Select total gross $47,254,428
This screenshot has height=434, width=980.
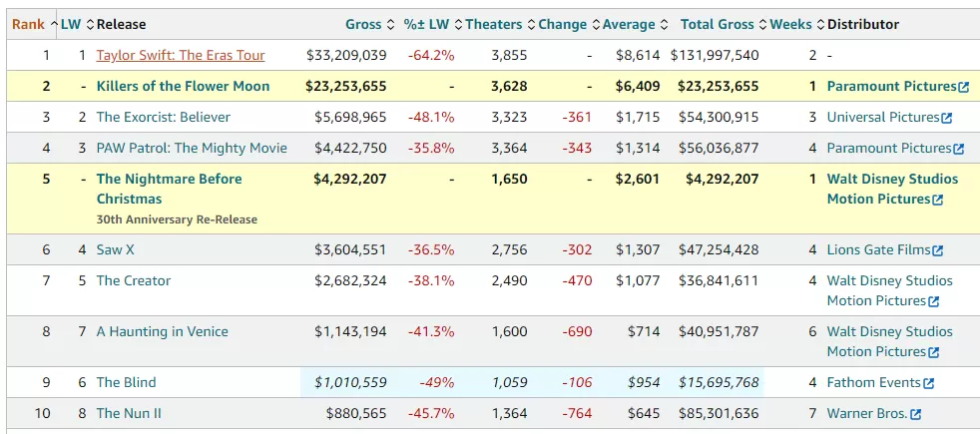719,250
